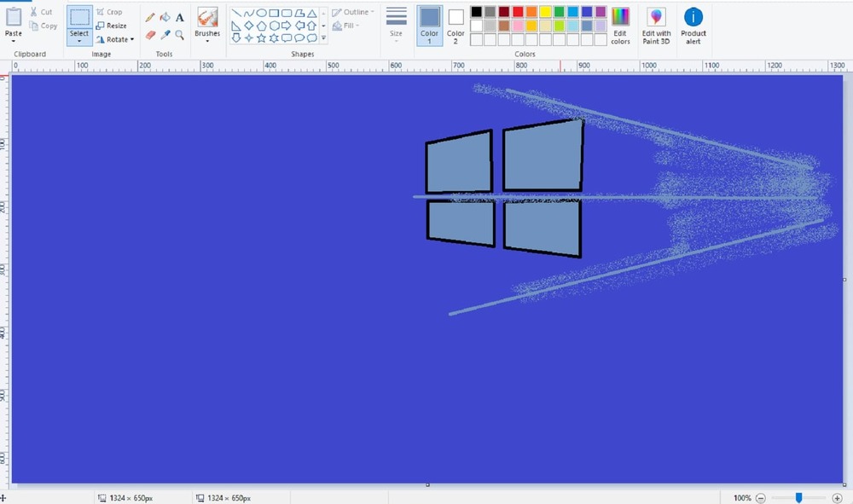Select the Fill with color tool

164,16
